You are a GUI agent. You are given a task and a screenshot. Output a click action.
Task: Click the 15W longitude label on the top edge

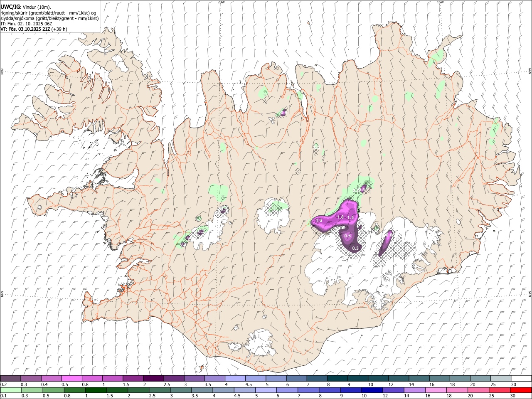coord(440,2)
